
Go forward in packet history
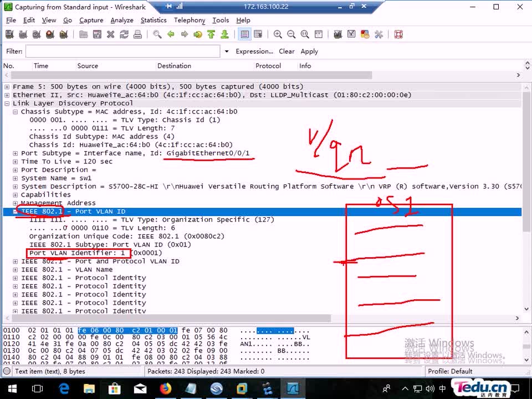184,34
